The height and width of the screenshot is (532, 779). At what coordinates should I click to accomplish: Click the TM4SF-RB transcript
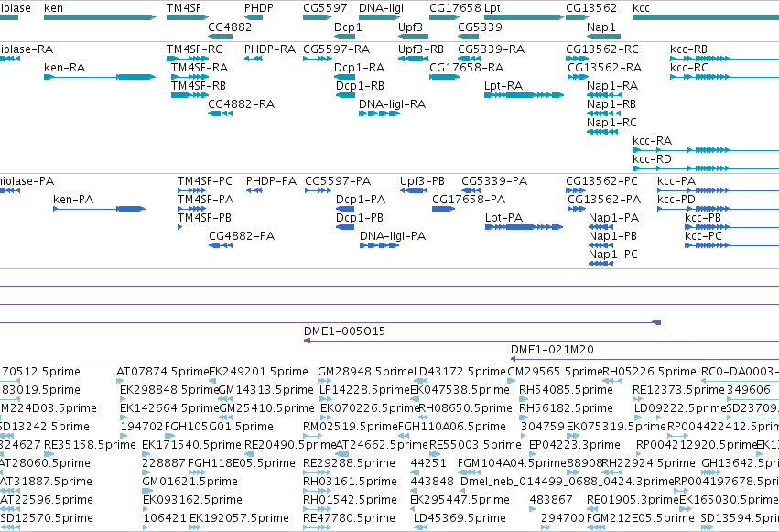coord(189,95)
